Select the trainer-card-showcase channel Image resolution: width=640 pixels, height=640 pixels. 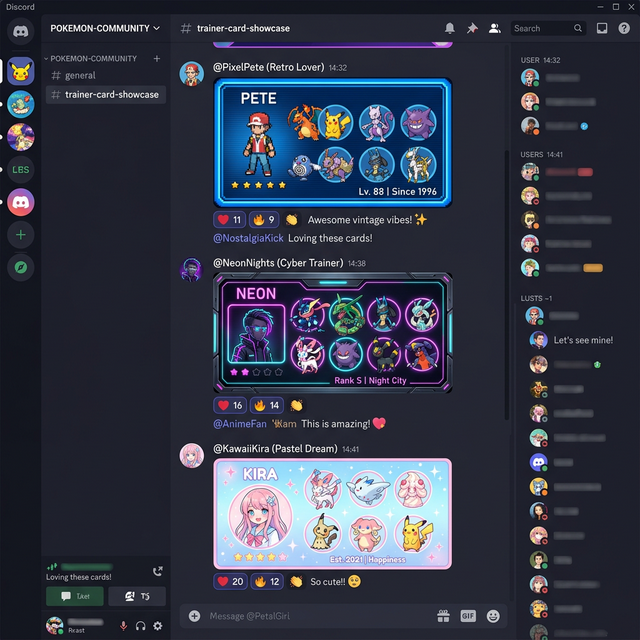pyautogui.click(x=106, y=95)
